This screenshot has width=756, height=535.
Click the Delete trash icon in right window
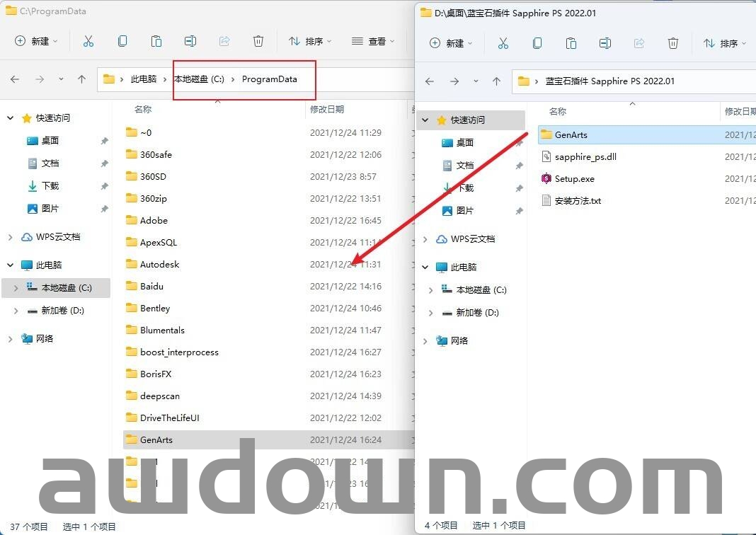point(673,43)
